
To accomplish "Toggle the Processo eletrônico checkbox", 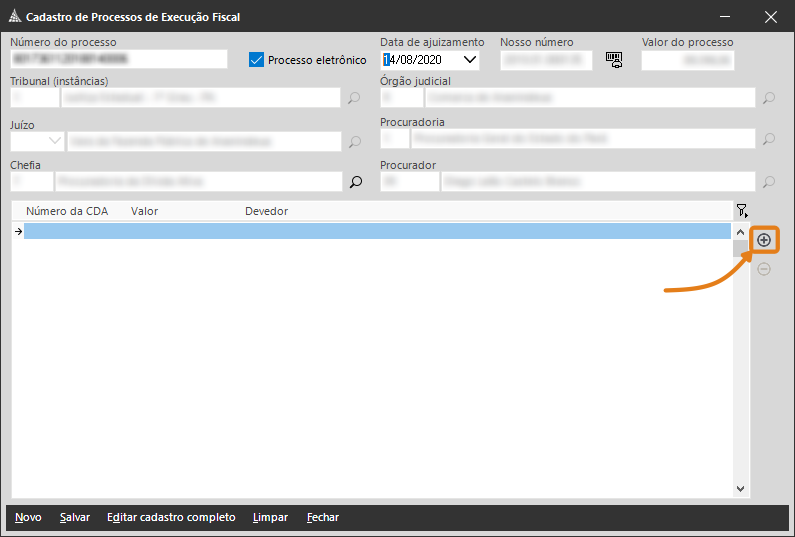I will (x=256, y=60).
